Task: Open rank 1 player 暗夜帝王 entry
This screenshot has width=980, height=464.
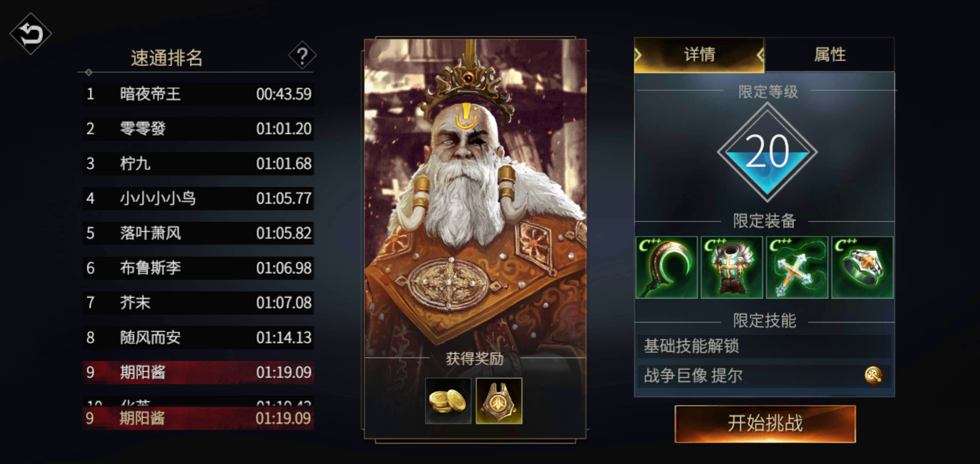Action: [x=198, y=94]
